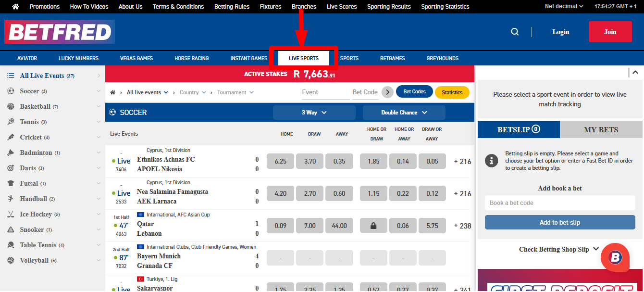
Task: Click the Ice Hockey sticks icon
Action: tap(11, 214)
